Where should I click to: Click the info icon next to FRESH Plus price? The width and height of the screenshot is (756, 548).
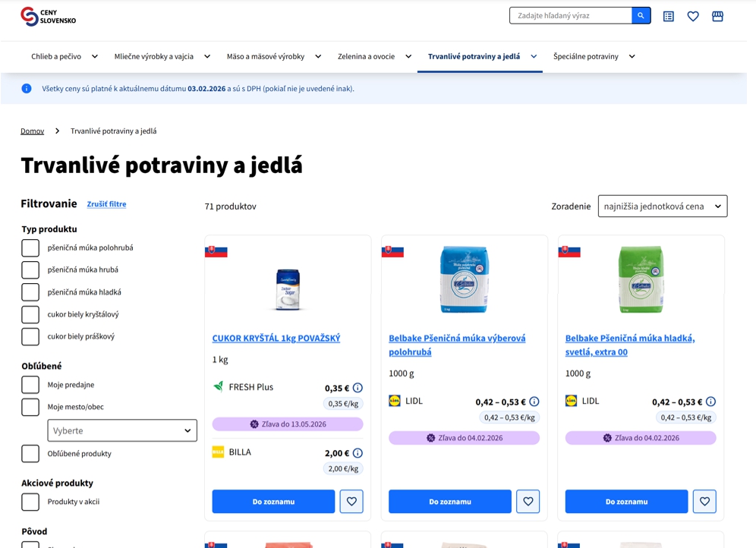pos(357,387)
